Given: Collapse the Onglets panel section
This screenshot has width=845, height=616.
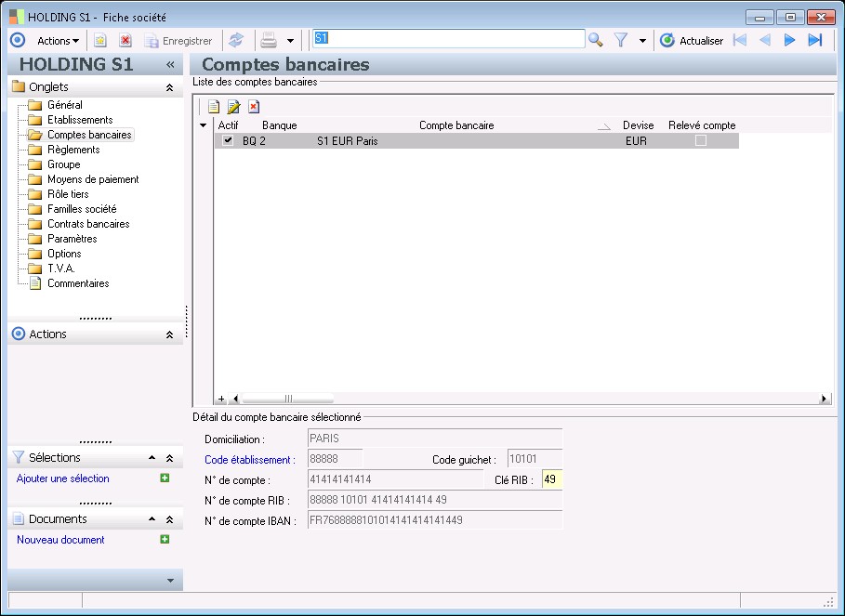Looking at the screenshot, I should click(169, 87).
